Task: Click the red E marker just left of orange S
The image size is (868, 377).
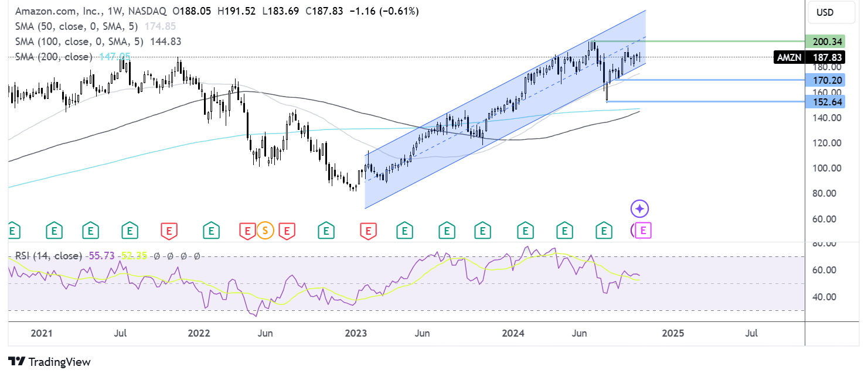Action: [x=247, y=230]
